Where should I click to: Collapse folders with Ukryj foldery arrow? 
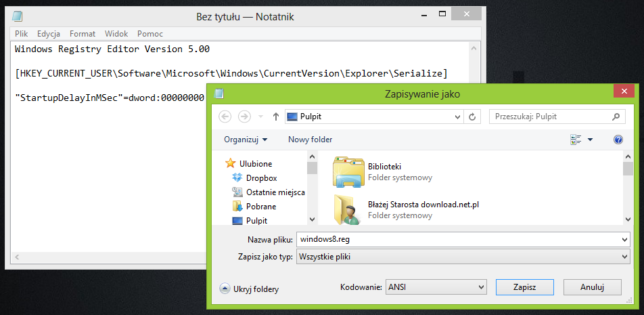225,289
